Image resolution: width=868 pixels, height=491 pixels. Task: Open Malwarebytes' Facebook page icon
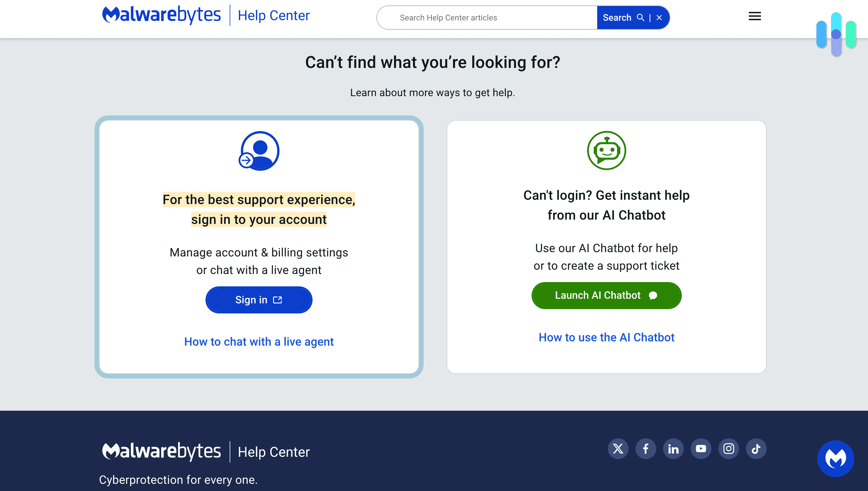pos(646,448)
